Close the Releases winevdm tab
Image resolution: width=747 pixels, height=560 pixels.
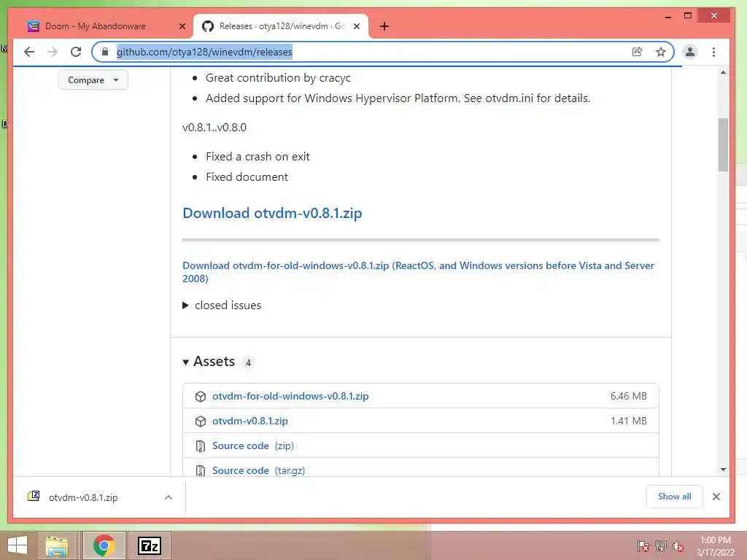point(356,27)
